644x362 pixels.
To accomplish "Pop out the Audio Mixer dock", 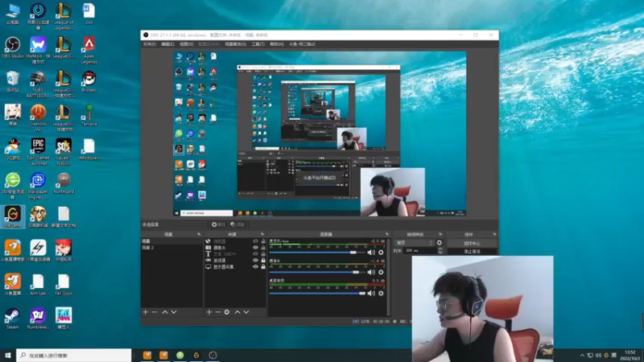I will [x=387, y=234].
